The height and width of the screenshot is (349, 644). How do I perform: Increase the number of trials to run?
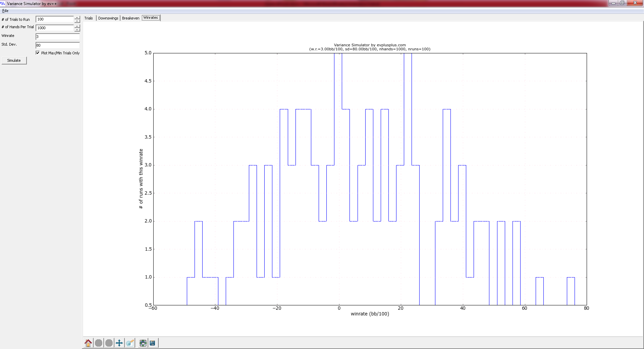(x=77, y=17)
